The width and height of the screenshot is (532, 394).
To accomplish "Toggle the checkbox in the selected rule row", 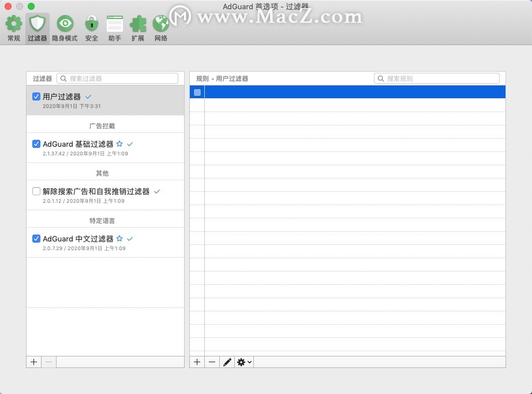I will [x=197, y=92].
